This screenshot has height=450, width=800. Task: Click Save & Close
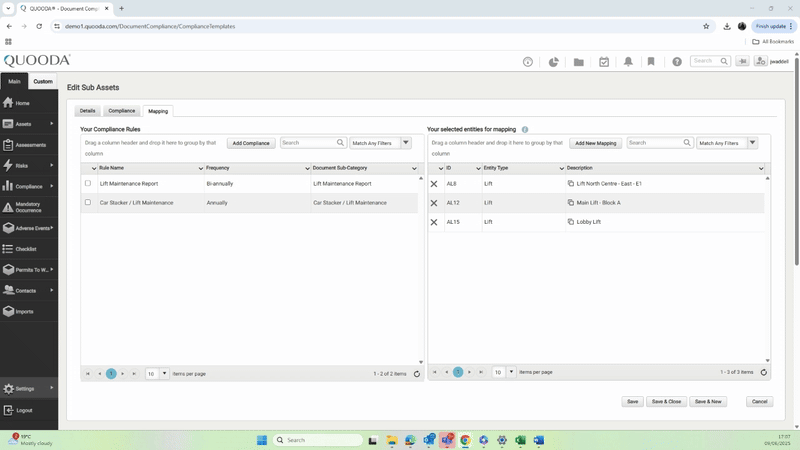(x=666, y=402)
